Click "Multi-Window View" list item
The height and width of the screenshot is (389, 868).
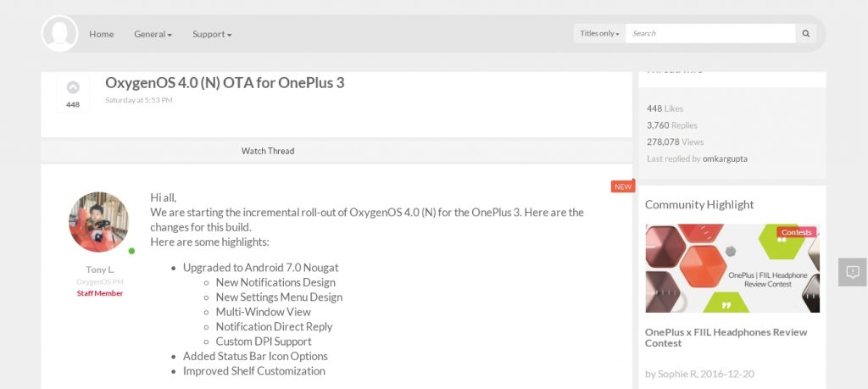pos(264,312)
